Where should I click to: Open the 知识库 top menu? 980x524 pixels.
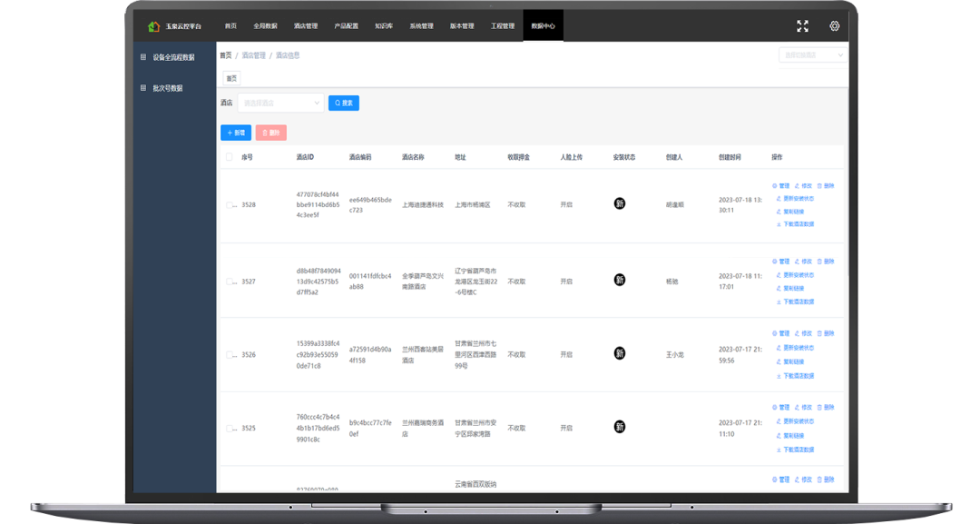coord(384,26)
